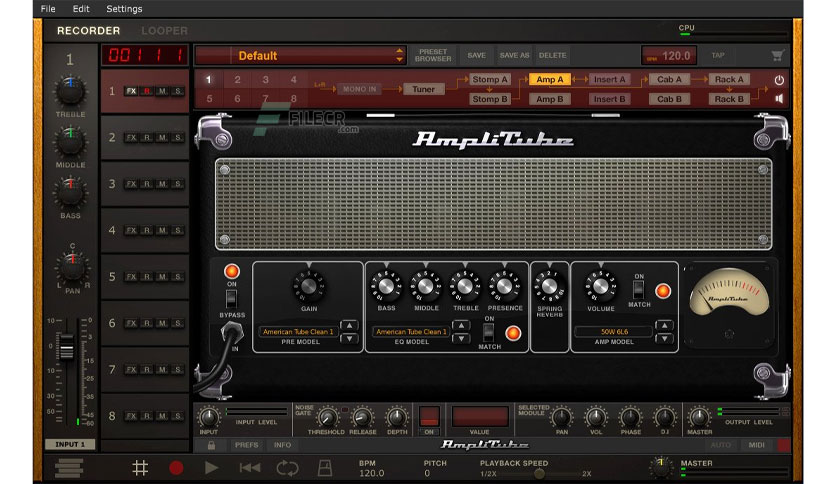Screen dimensions: 836x484
Task: Open the shopping cart store icon
Action: coord(777,55)
